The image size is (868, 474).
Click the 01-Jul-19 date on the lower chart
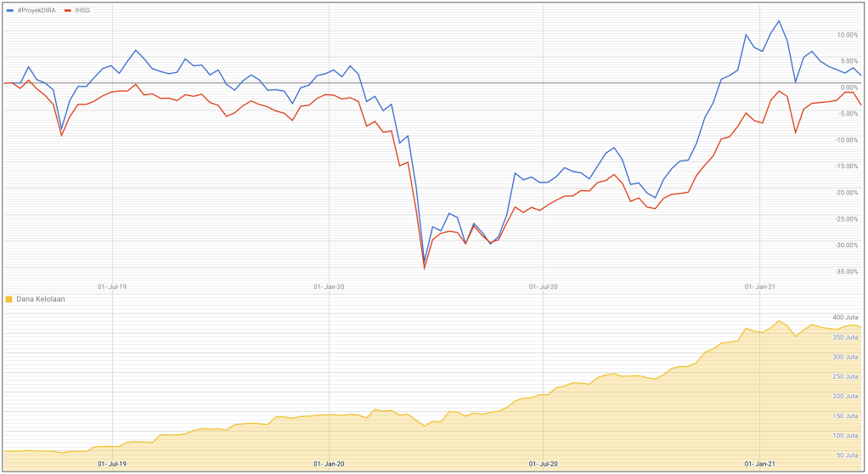(112, 464)
